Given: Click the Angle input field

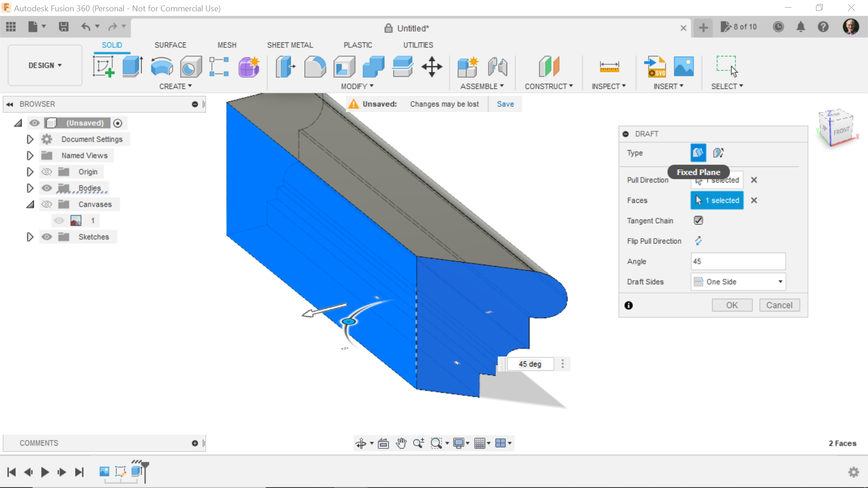Looking at the screenshot, I should pyautogui.click(x=738, y=261).
